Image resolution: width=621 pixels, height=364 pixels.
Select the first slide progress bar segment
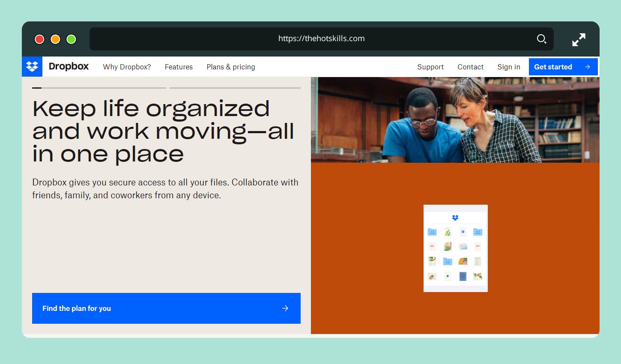(x=99, y=88)
